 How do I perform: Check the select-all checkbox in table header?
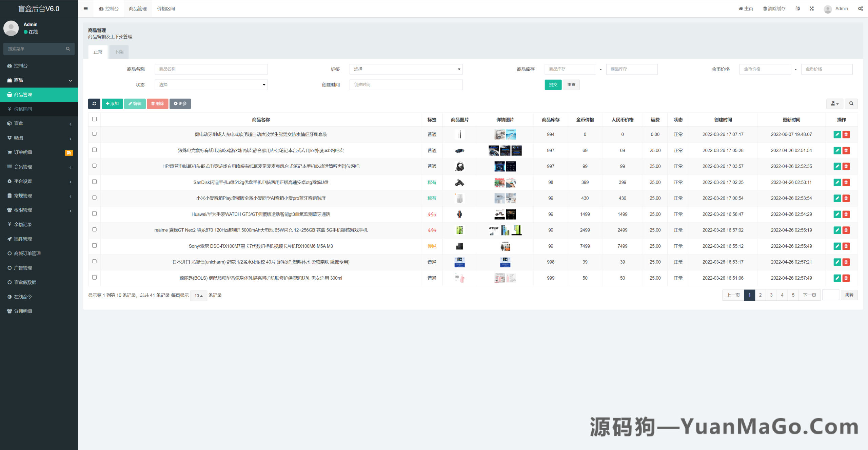pos(94,119)
